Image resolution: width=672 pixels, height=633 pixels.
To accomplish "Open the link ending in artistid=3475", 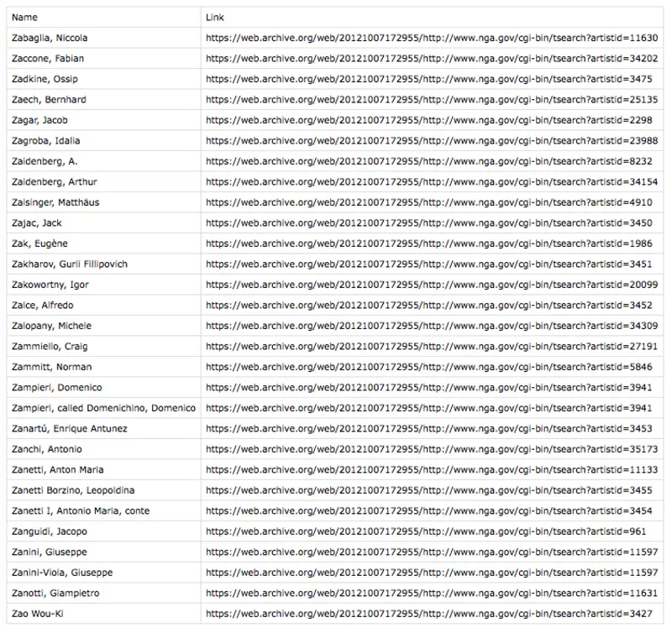I will pos(429,79).
